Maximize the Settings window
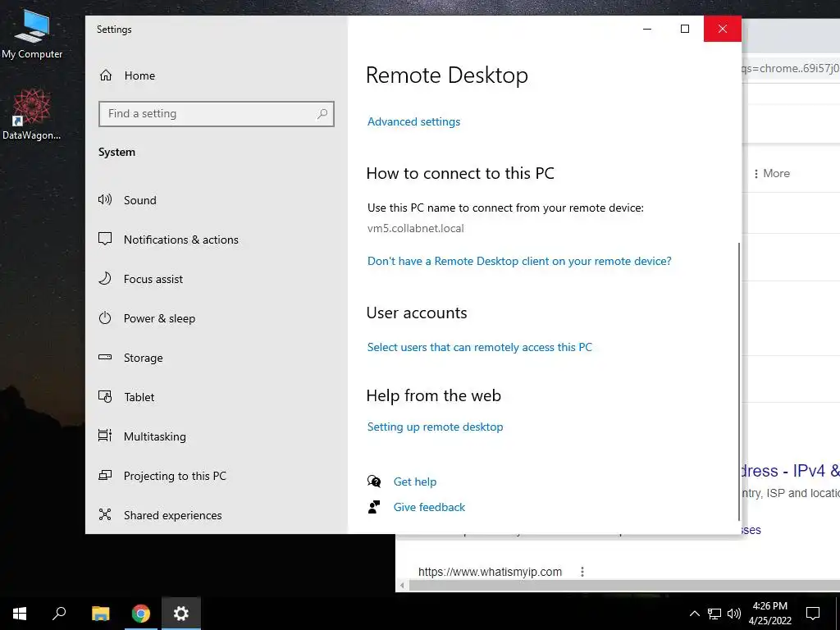The height and width of the screenshot is (630, 840). (x=685, y=29)
